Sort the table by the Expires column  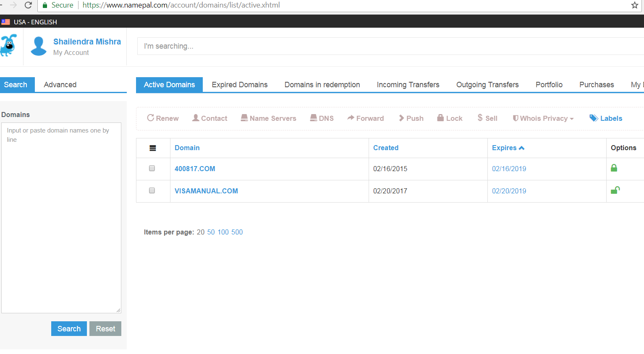(508, 148)
